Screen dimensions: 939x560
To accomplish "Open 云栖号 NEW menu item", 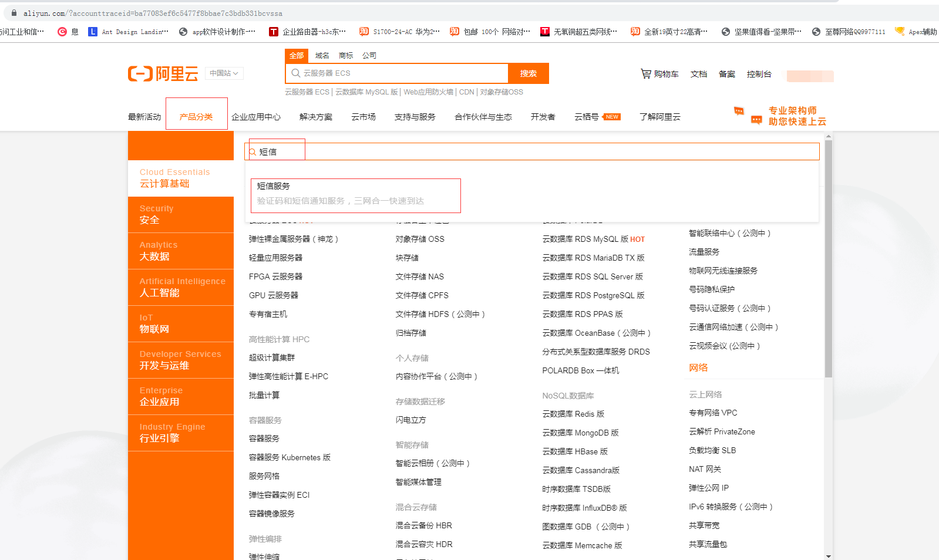I will pyautogui.click(x=597, y=117).
